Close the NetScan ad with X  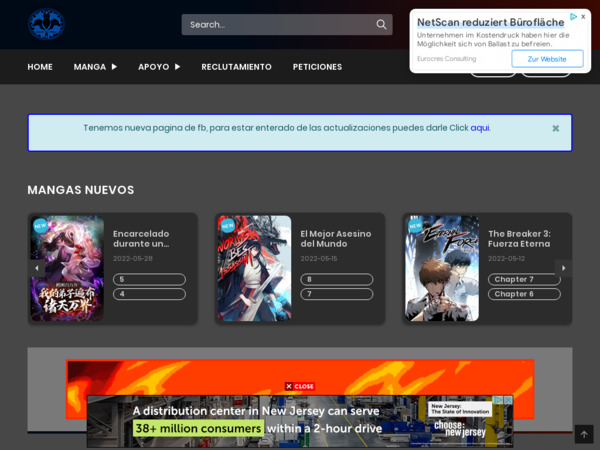583,16
